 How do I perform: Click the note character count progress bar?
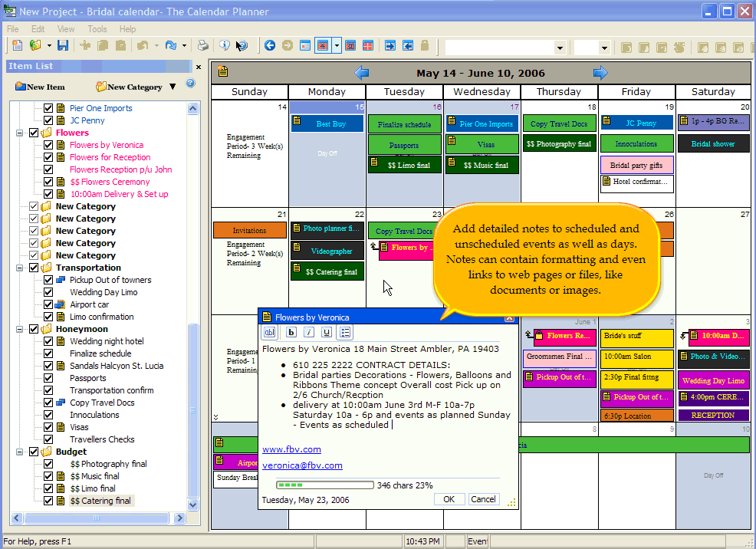coord(325,485)
